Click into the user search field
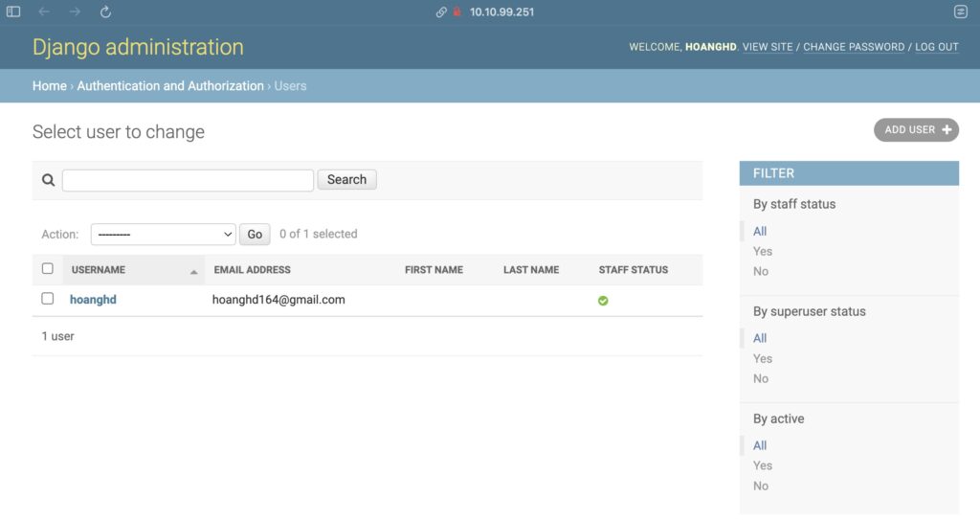 point(188,180)
